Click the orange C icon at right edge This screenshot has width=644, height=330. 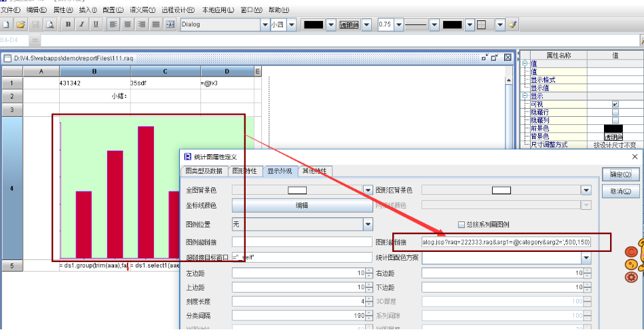coord(630,251)
